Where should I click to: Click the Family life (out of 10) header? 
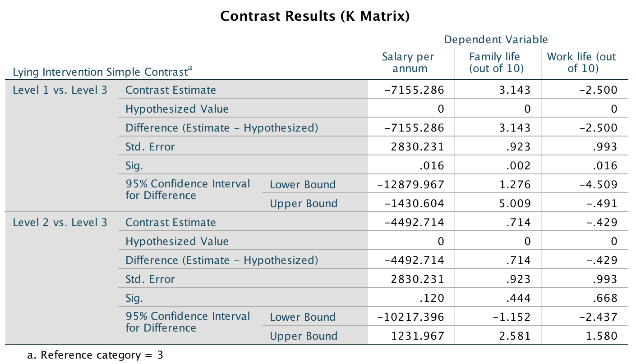494,63
